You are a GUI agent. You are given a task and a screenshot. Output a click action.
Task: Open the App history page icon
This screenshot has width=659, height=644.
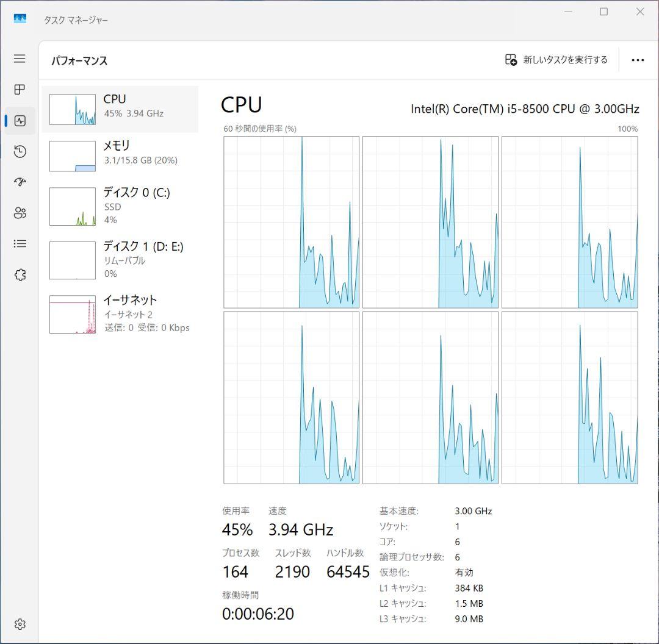tap(20, 152)
